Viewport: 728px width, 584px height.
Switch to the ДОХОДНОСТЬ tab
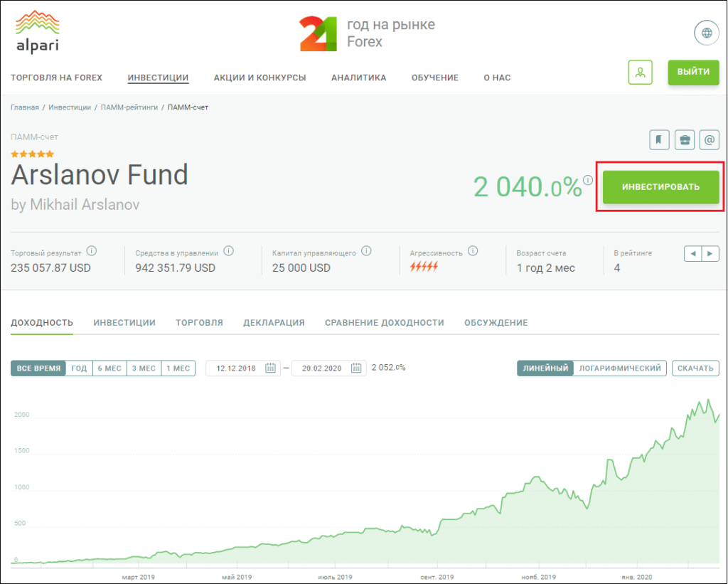click(x=42, y=323)
